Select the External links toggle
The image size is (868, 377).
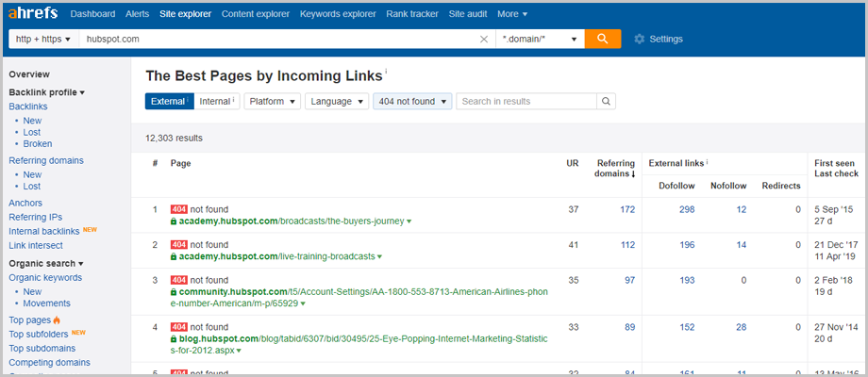pyautogui.click(x=170, y=101)
